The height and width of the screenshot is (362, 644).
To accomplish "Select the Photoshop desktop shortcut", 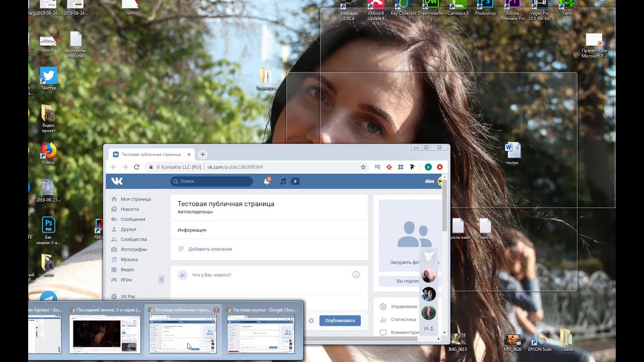I will pyautogui.click(x=485, y=8).
